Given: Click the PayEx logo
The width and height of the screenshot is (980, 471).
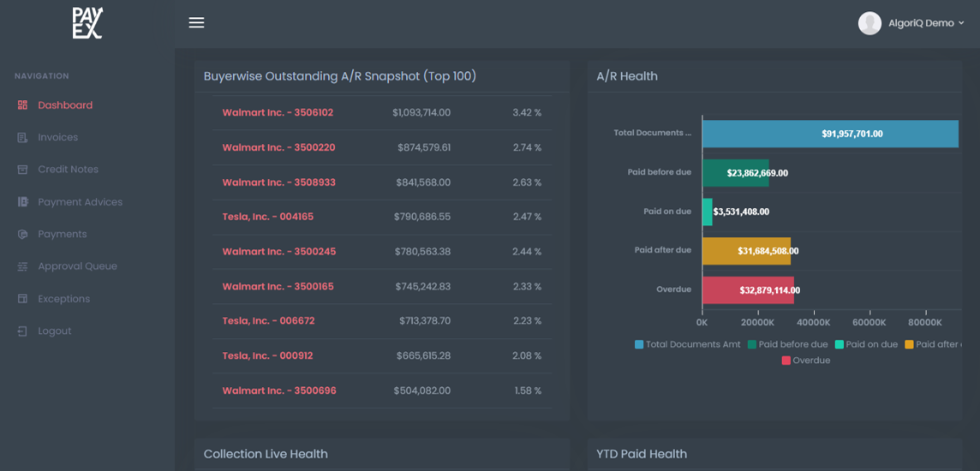Looking at the screenshot, I should point(87,23).
